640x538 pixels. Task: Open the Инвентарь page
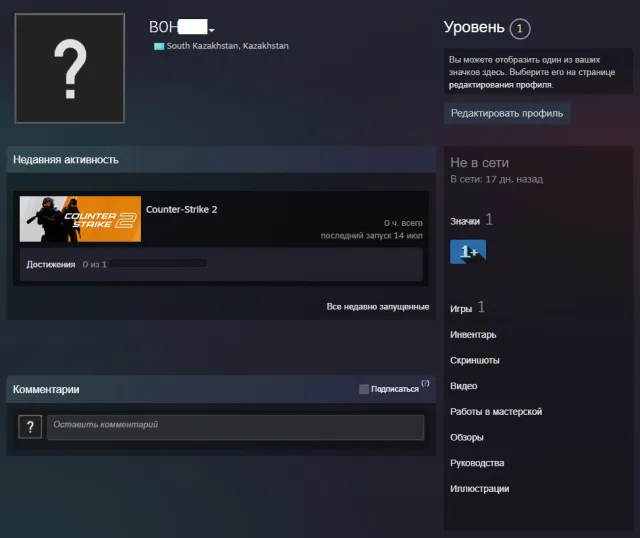pos(473,335)
